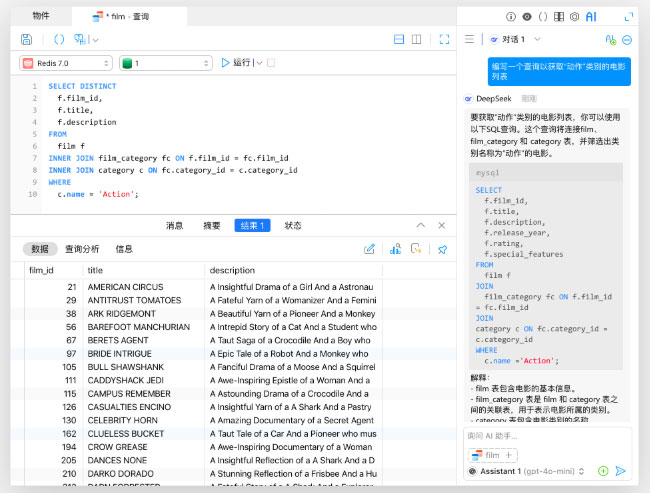Open the 对话 1 conversation dropdown

click(516, 39)
